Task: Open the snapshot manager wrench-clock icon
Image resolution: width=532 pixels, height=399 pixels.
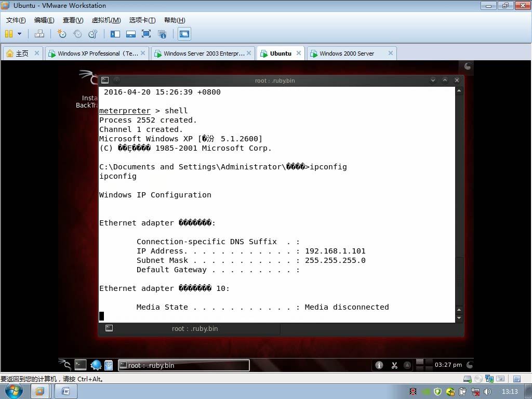Action: [92, 34]
